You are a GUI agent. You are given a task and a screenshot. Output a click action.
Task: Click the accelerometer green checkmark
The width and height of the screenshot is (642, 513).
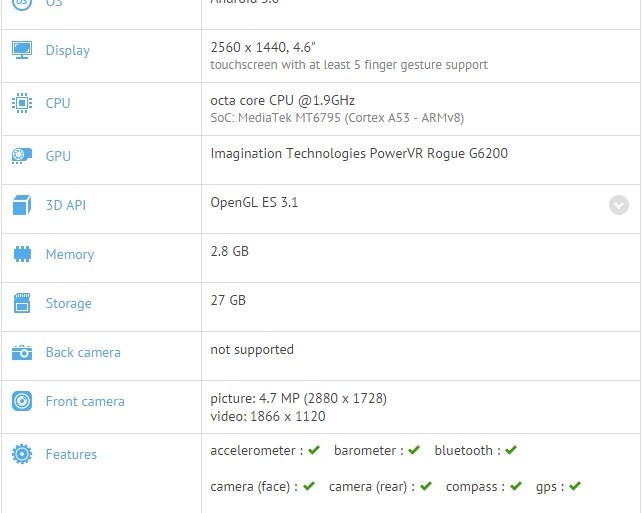tap(314, 451)
